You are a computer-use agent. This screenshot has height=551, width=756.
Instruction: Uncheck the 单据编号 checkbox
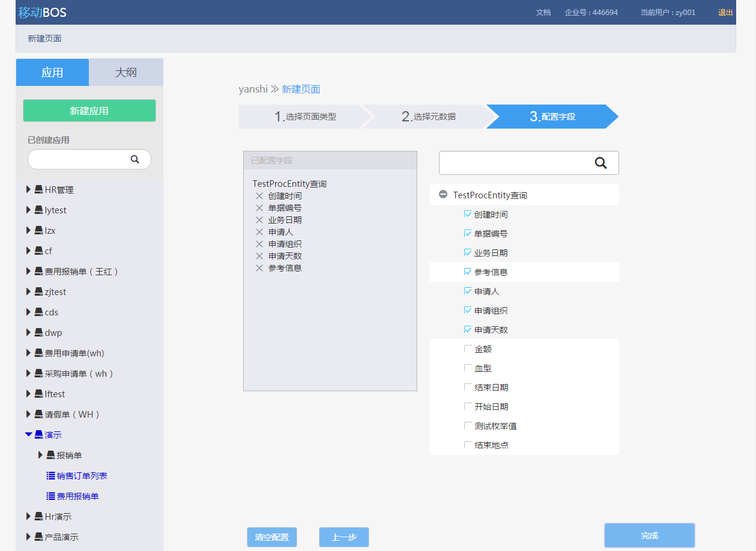pyautogui.click(x=468, y=233)
